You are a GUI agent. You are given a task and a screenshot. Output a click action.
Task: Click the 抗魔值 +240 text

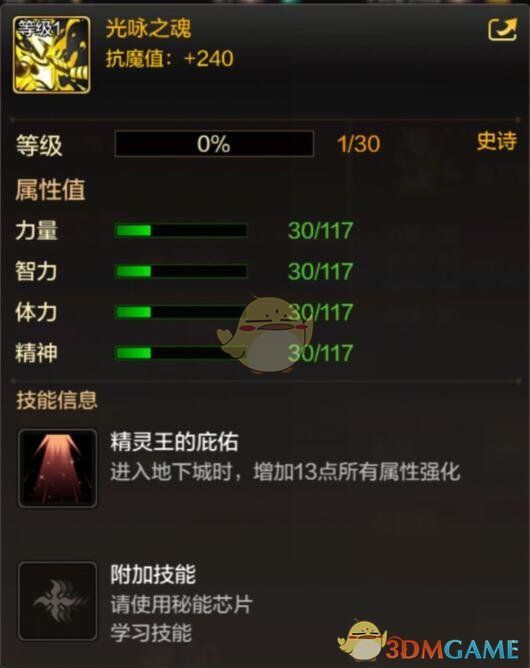[x=170, y=58]
